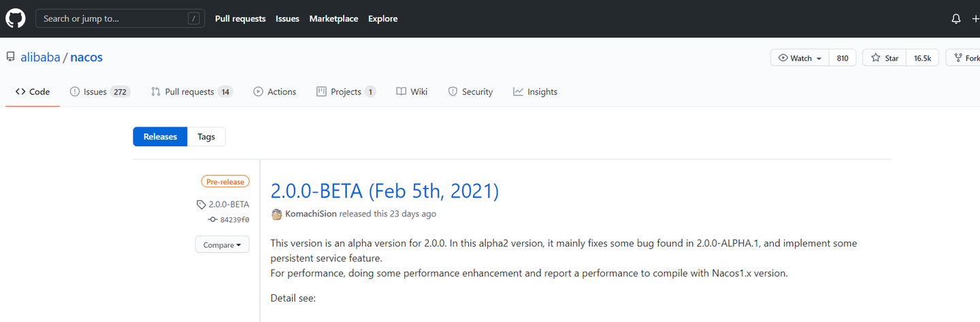The image size is (980, 322).
Task: Click KomachiSion's avatar image
Action: pos(276,214)
